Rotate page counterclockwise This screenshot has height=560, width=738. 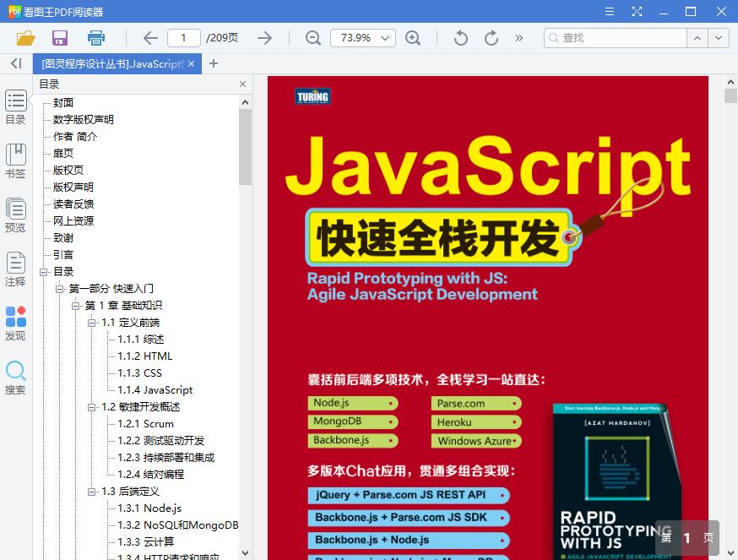pyautogui.click(x=461, y=38)
